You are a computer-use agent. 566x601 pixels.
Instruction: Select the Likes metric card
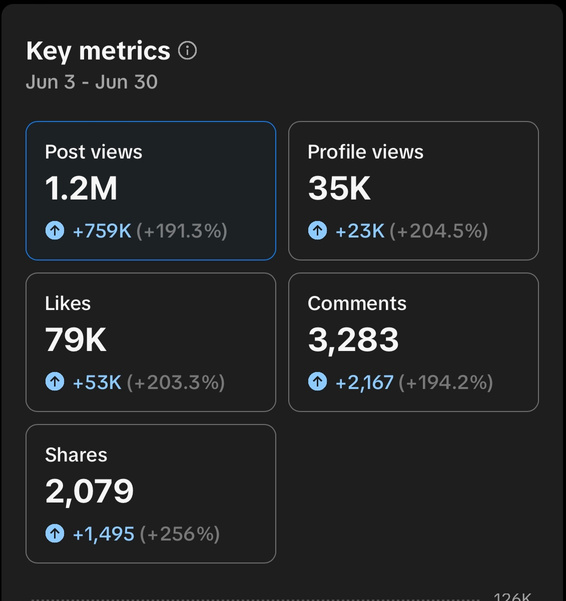click(x=151, y=342)
